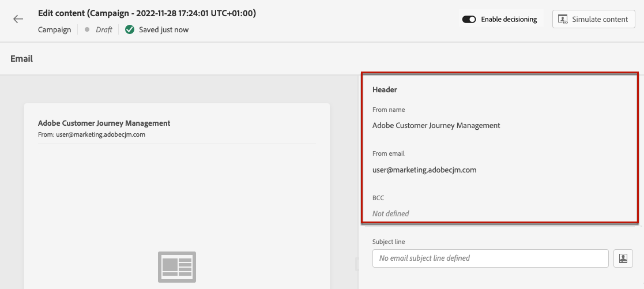The image size is (644, 289).
Task: Click the BCC Not defined value
Action: tap(390, 214)
